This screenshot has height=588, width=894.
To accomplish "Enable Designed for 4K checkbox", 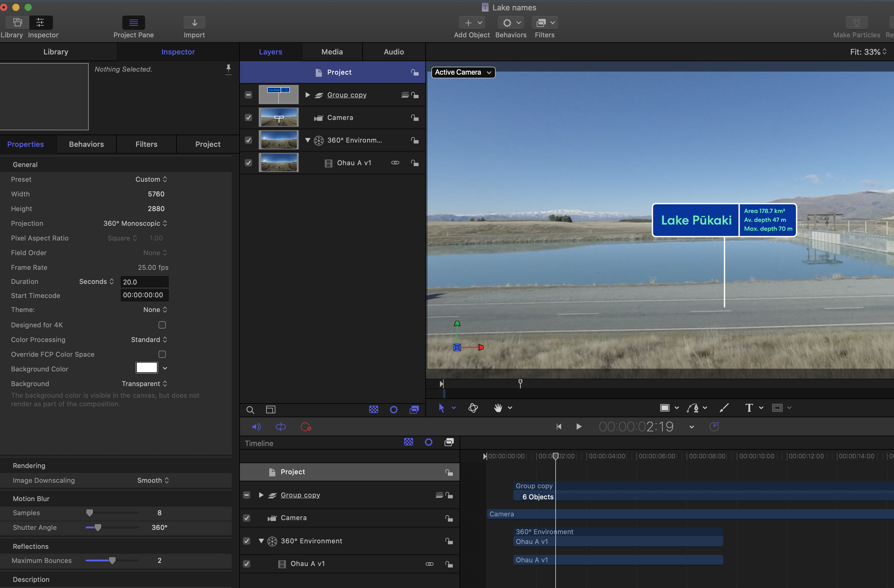I will tap(162, 325).
